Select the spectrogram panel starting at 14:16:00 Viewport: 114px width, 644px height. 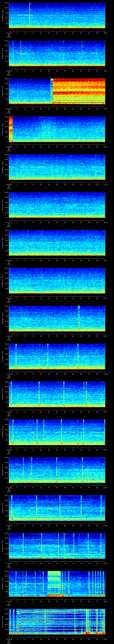[x=57, y=546]
